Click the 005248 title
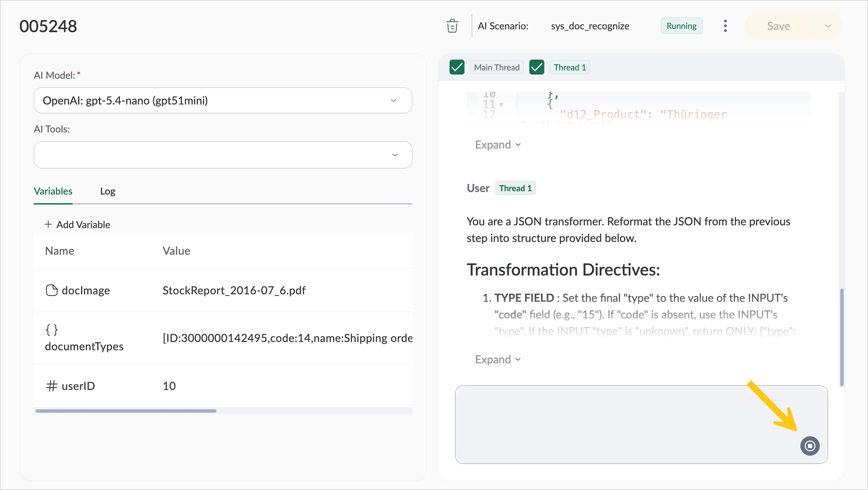The image size is (868, 490). click(x=48, y=26)
